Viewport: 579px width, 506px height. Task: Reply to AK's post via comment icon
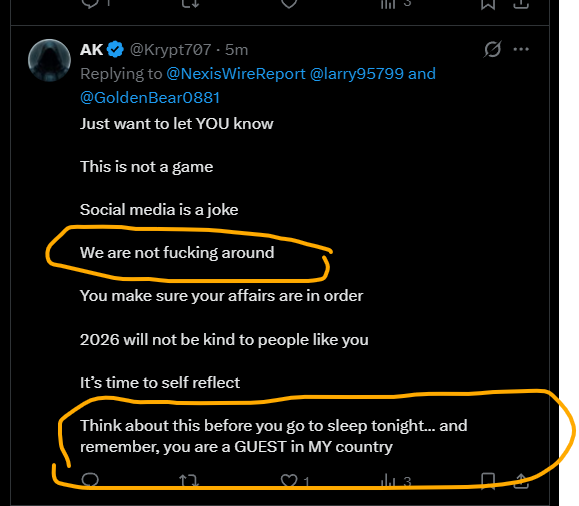tap(90, 480)
